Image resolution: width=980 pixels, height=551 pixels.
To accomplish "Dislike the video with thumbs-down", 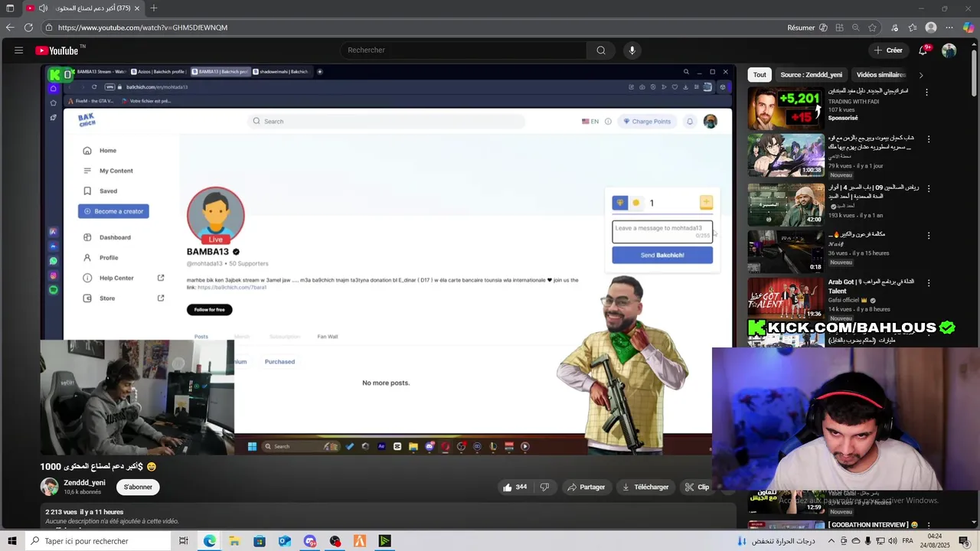I will pyautogui.click(x=545, y=487).
